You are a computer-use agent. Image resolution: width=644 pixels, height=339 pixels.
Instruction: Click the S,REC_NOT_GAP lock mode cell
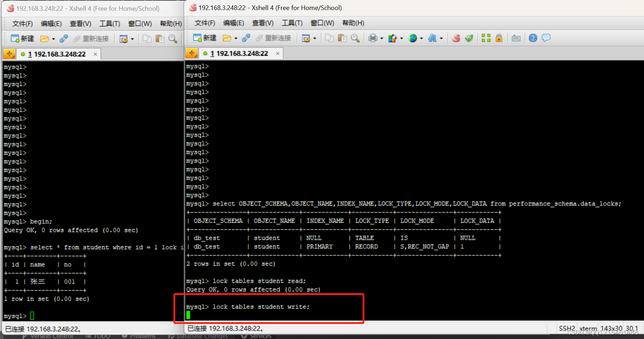(x=424, y=247)
